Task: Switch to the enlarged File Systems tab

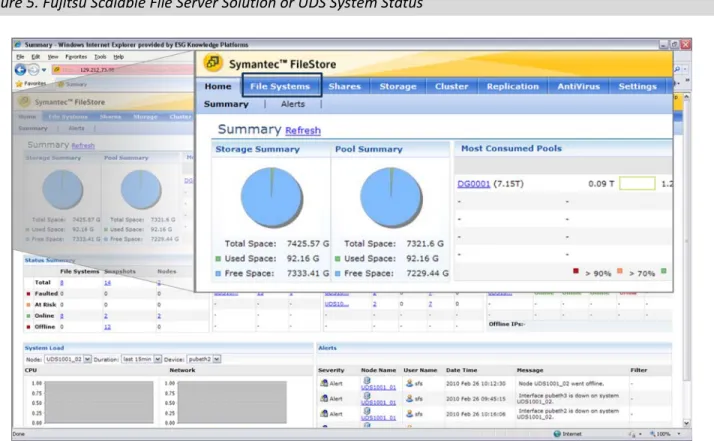Action: [x=280, y=86]
